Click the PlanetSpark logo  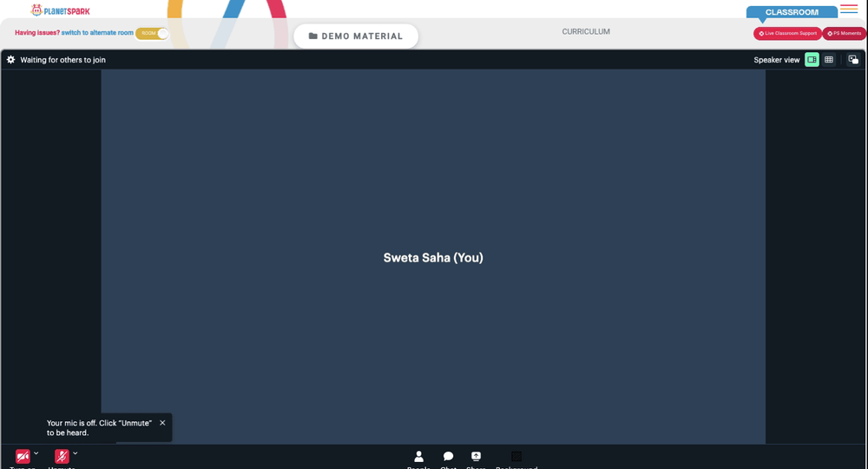pyautogui.click(x=60, y=10)
